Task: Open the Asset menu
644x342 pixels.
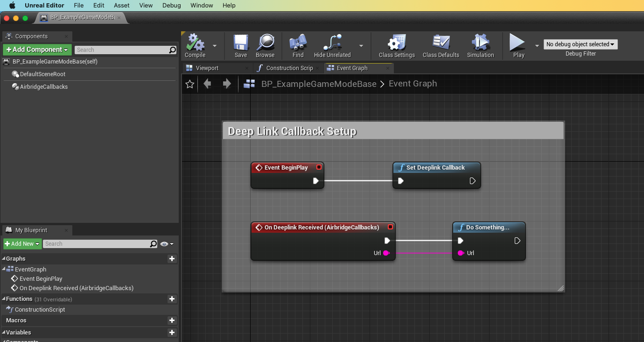Action: (x=122, y=6)
